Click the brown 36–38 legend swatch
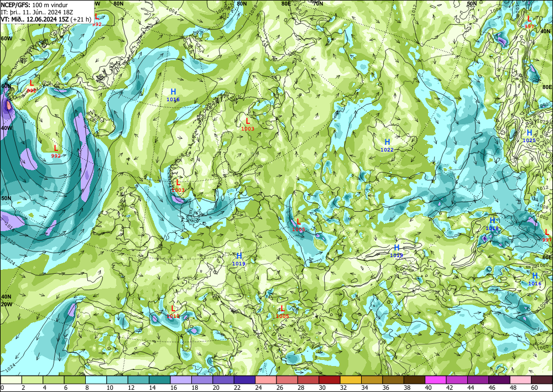 [x=393, y=380]
